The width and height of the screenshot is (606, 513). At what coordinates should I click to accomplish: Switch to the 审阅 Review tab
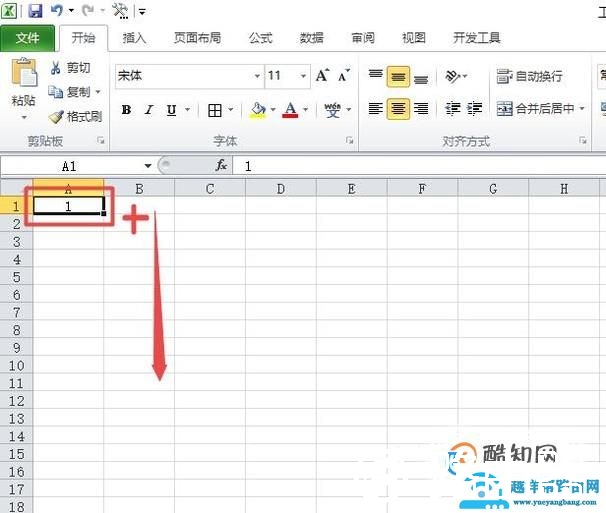click(363, 38)
